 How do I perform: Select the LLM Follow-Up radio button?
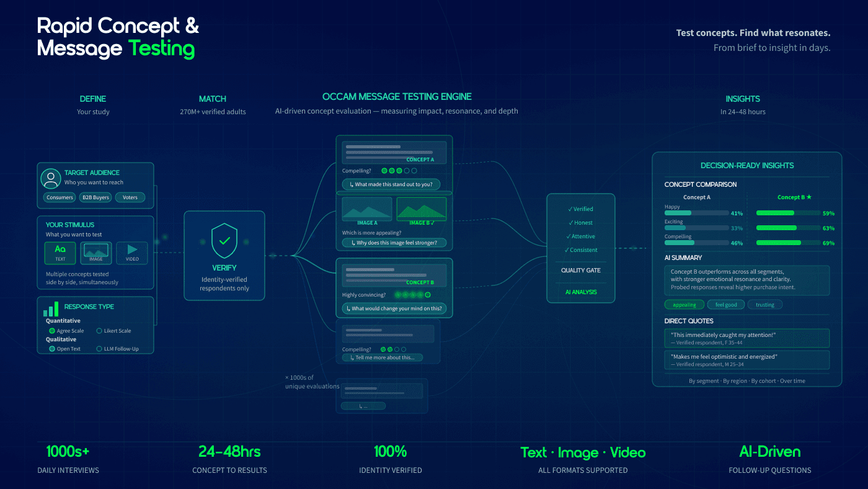click(99, 349)
